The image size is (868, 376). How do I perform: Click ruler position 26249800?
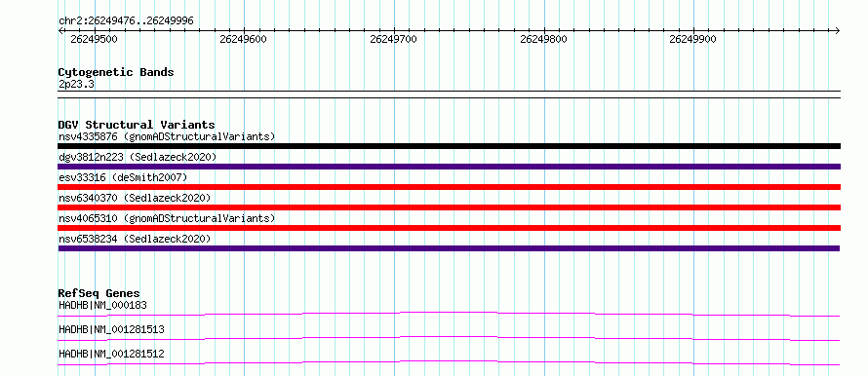(x=543, y=39)
